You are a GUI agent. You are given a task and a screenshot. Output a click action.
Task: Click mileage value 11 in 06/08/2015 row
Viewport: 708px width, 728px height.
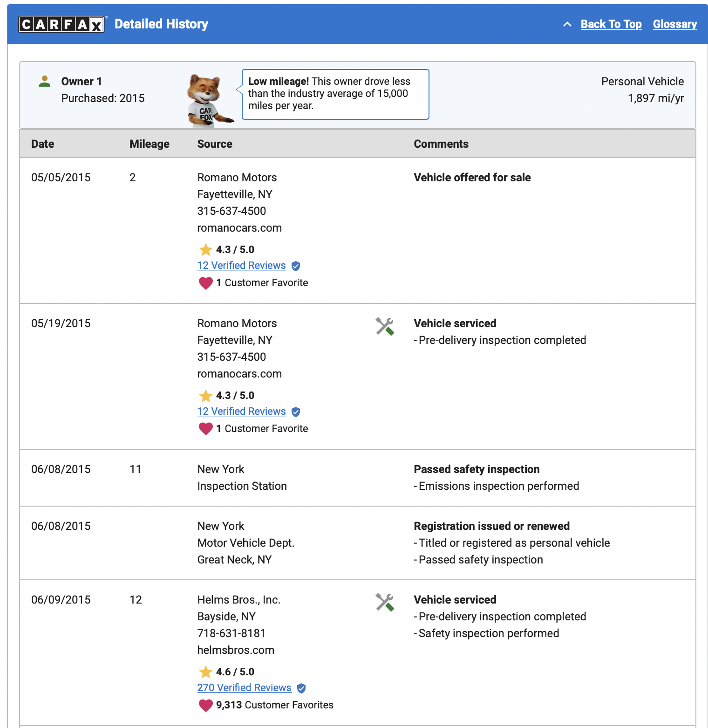pyautogui.click(x=136, y=469)
